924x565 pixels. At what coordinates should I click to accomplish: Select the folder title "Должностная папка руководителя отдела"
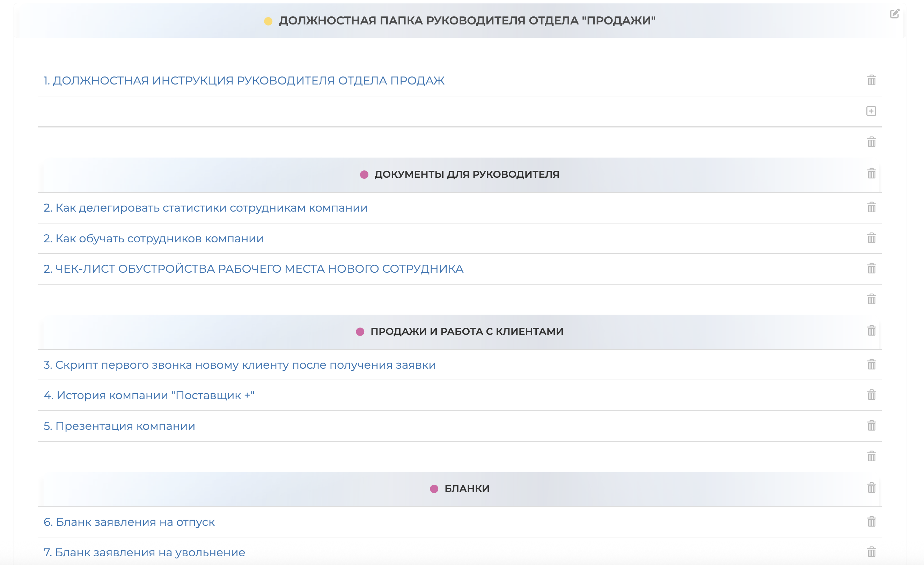pyautogui.click(x=467, y=21)
